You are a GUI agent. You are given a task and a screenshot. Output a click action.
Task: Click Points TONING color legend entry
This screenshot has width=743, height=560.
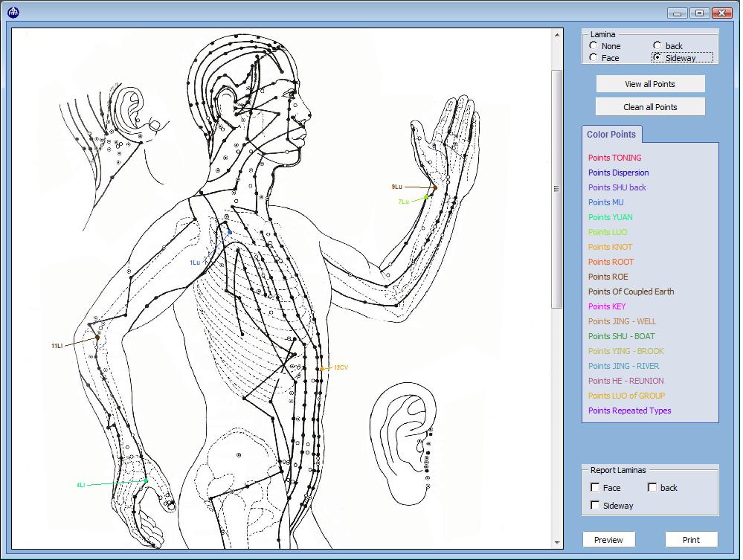pos(614,158)
